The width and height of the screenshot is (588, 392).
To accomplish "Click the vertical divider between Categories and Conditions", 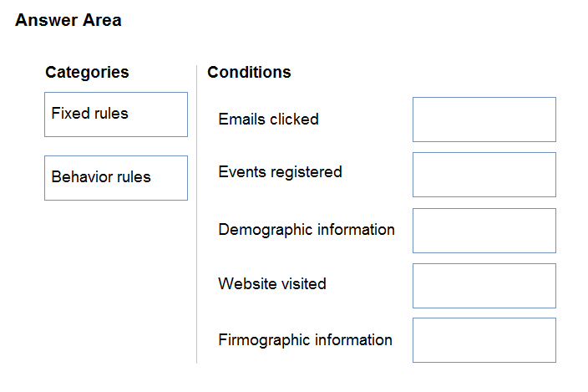I will [x=196, y=214].
